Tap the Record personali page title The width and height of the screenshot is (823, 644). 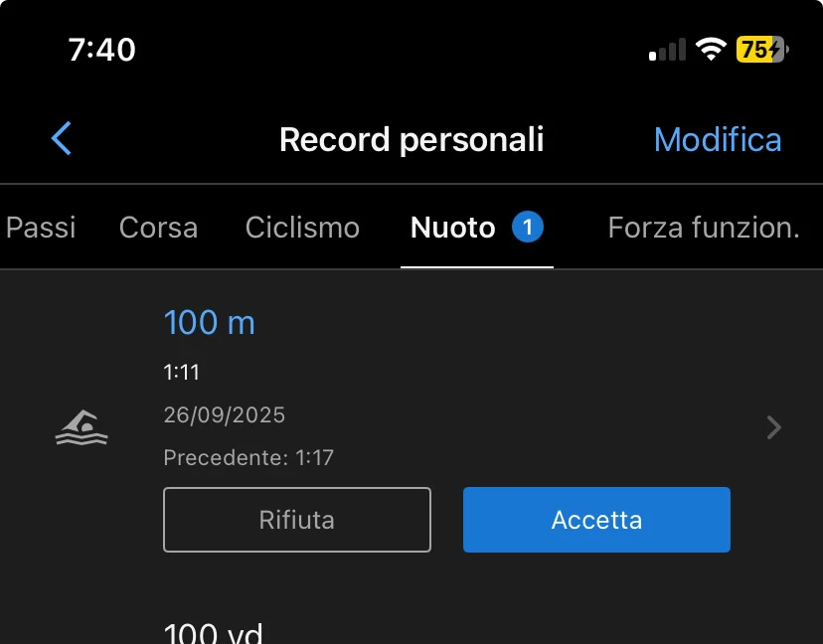point(411,139)
